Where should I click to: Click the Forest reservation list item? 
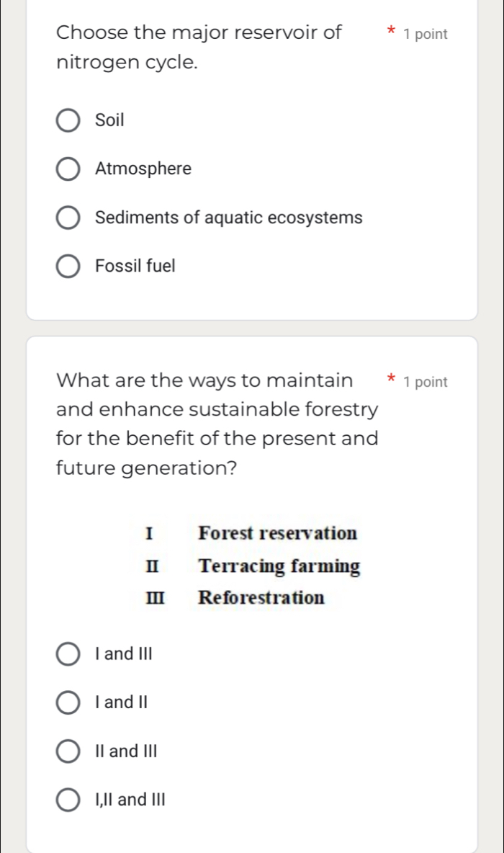click(278, 533)
